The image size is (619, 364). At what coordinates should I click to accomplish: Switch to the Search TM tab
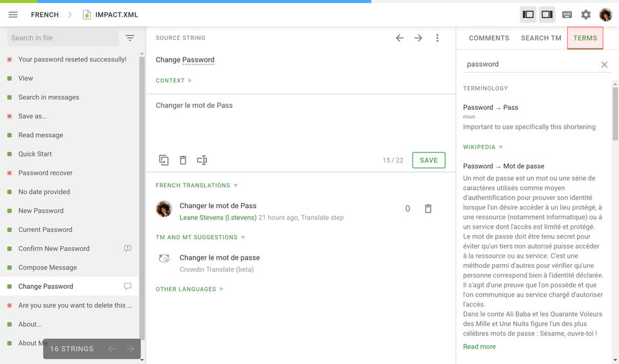coord(541,38)
